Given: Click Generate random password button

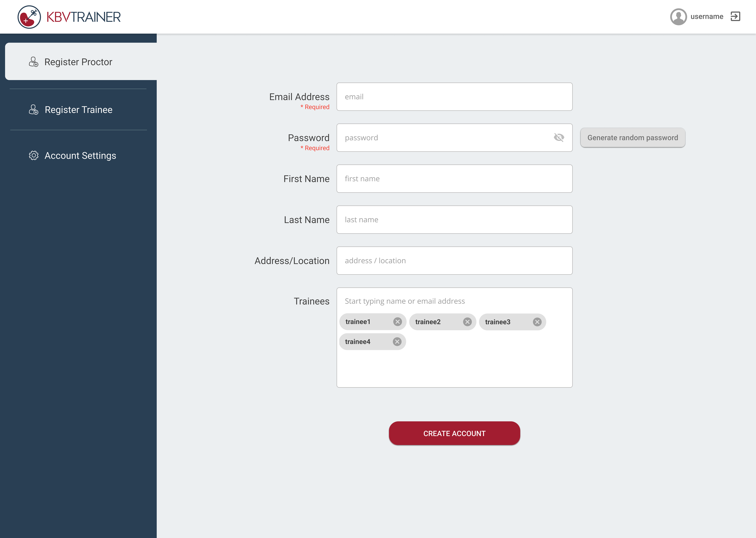Looking at the screenshot, I should pyautogui.click(x=632, y=138).
